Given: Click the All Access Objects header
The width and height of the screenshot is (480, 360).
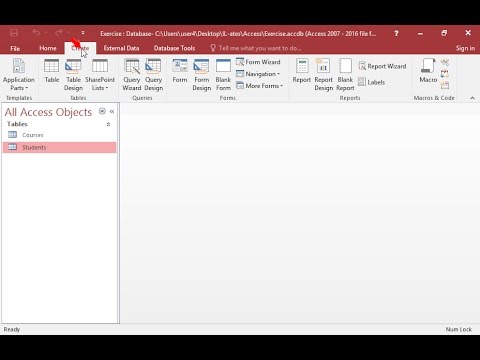Looking at the screenshot, I should [x=48, y=112].
